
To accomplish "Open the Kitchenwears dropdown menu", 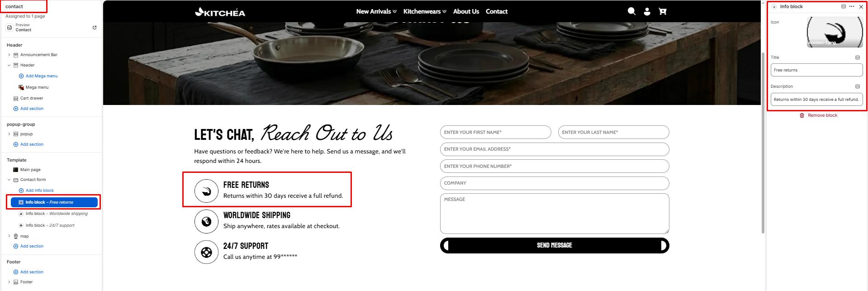I will click(x=425, y=11).
